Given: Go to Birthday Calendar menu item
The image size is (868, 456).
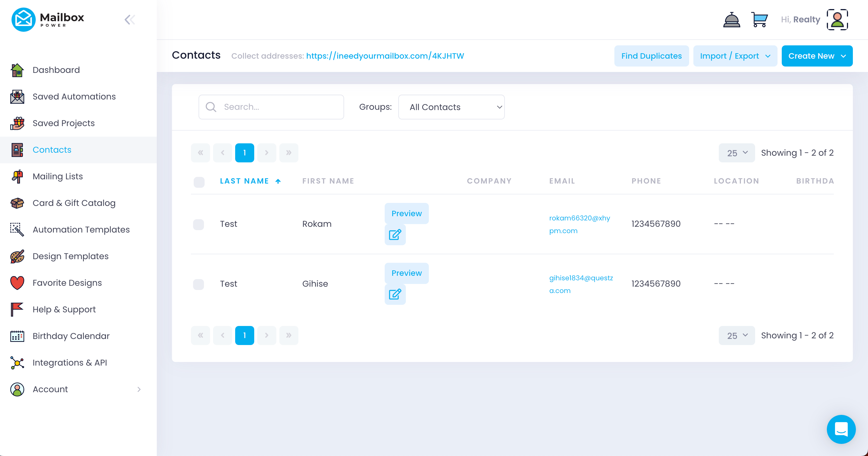Looking at the screenshot, I should click(x=71, y=336).
